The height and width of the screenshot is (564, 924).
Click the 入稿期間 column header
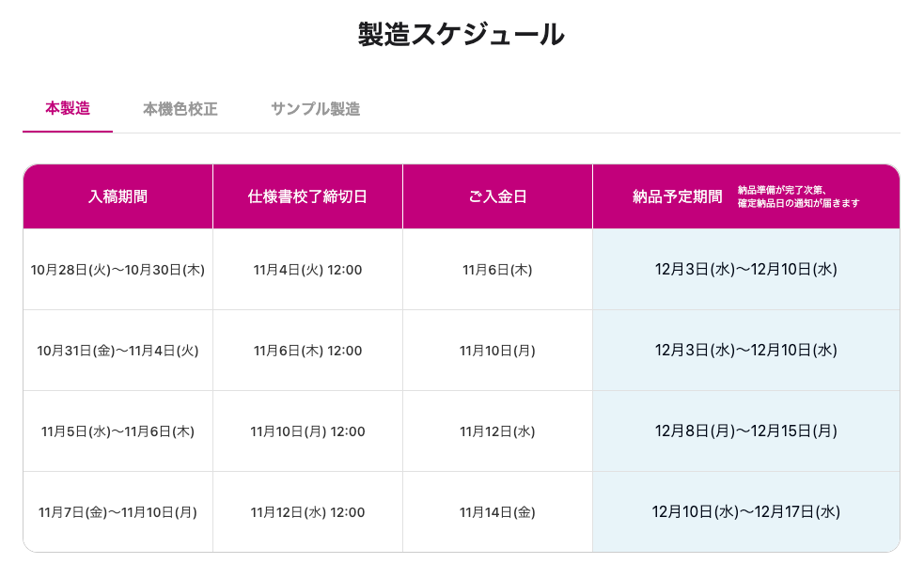pos(117,196)
